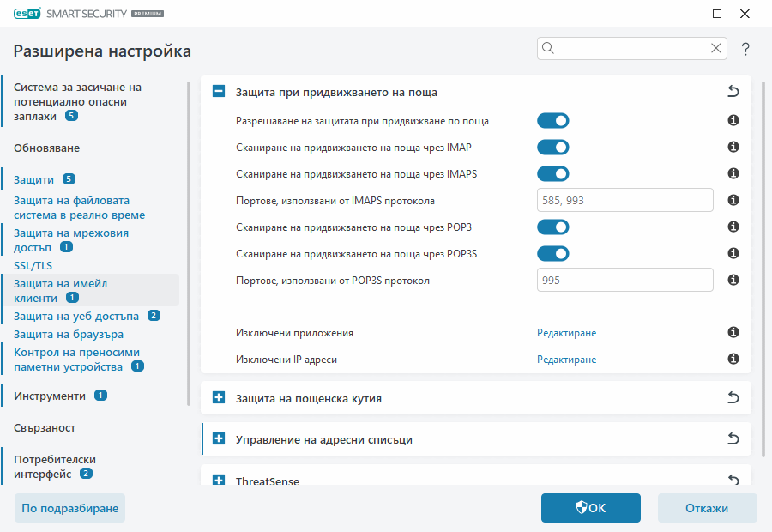Screen dimensions: 772x532
Task: Open 'Защита на уеб достъпа' in sidebar
Action: coord(76,316)
